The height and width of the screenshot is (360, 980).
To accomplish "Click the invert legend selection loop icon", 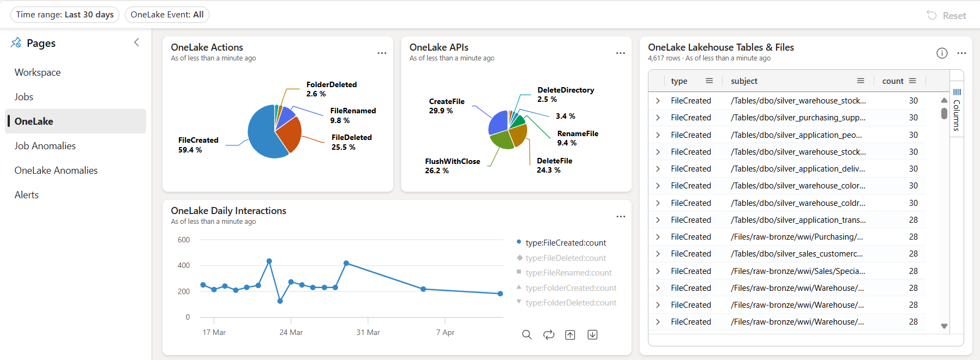I will coord(549,335).
